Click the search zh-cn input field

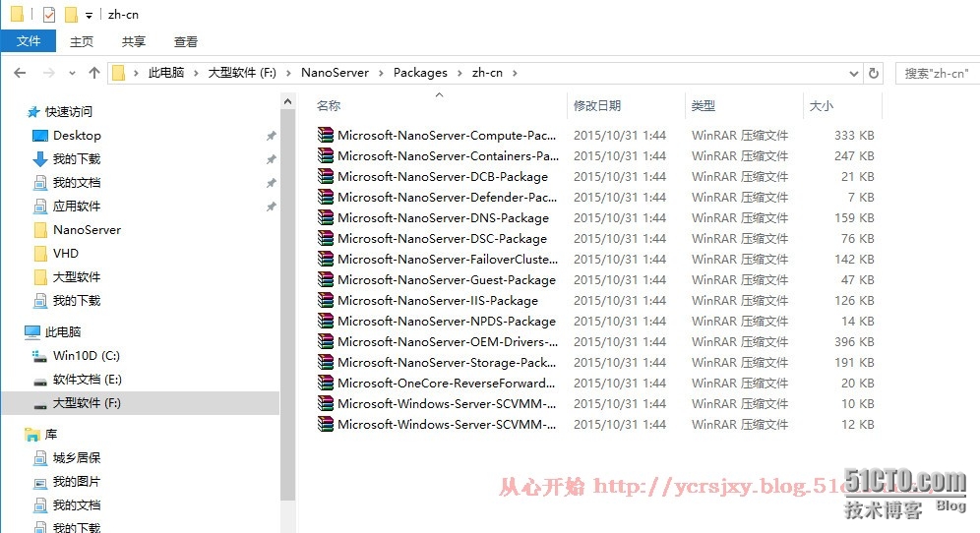click(x=938, y=73)
